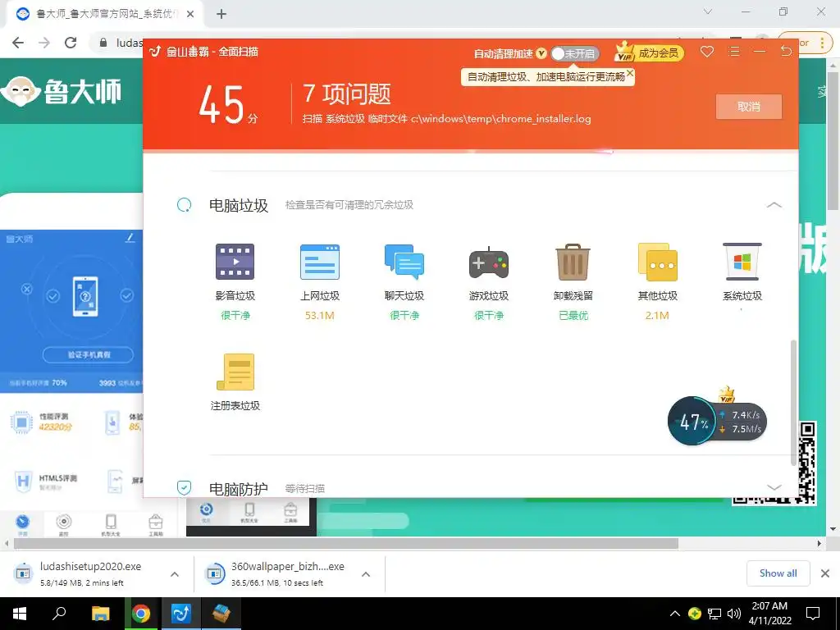Click the 45 分 score
The width and height of the screenshot is (840, 630).
tap(228, 105)
